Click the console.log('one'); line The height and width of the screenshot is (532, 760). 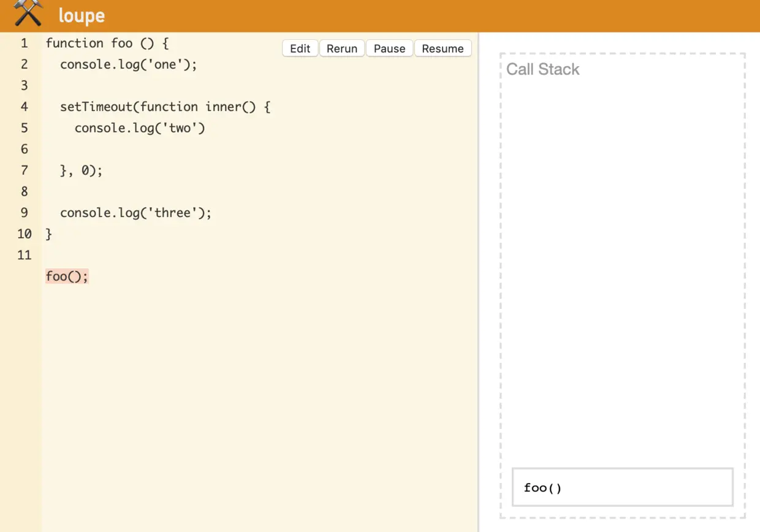click(x=129, y=64)
